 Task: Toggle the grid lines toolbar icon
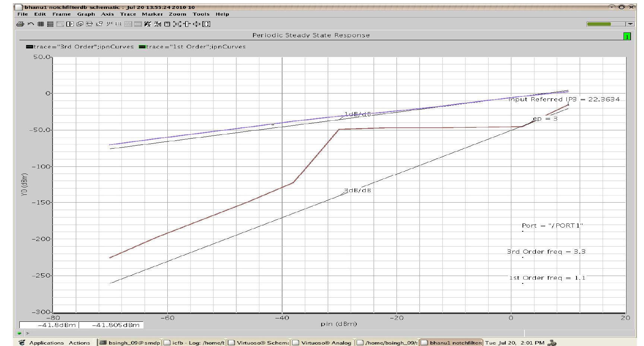[41, 24]
